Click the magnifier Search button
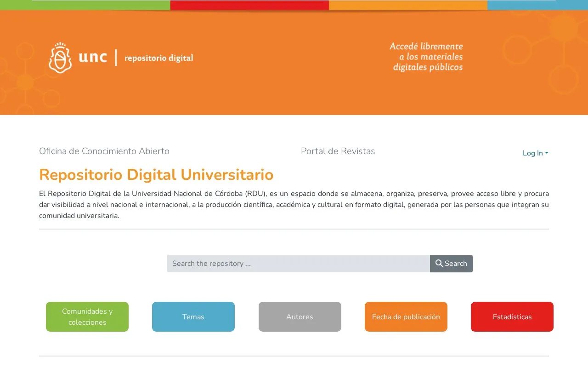588x368 pixels. (451, 264)
